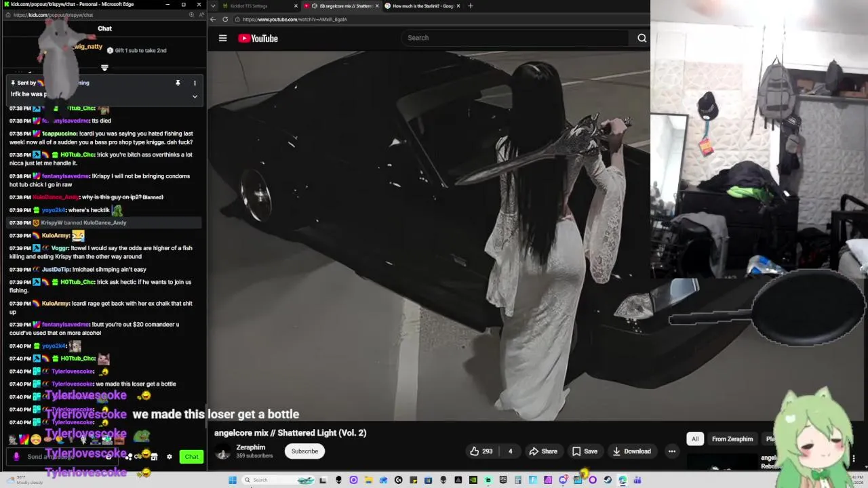The height and width of the screenshot is (488, 868).
Task: Expand the pinned chat message
Action: pyautogui.click(x=195, y=96)
